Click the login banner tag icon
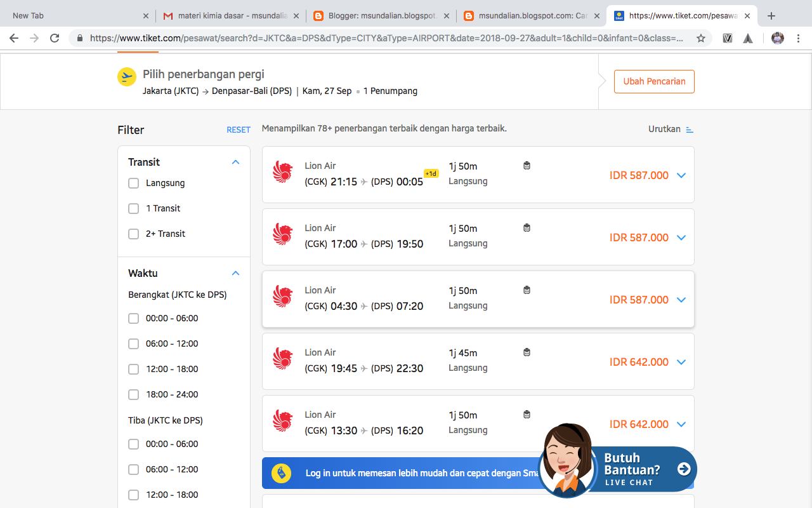This screenshot has width=812, height=508. [x=281, y=473]
